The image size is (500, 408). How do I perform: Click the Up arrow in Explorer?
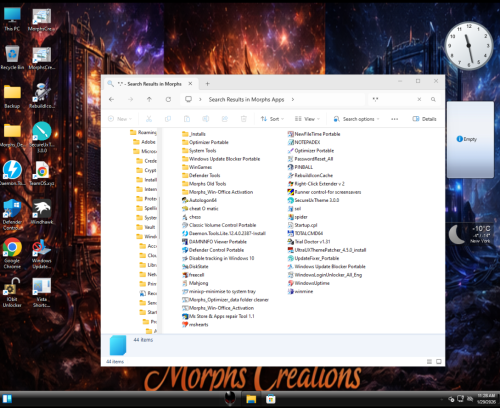point(149,99)
